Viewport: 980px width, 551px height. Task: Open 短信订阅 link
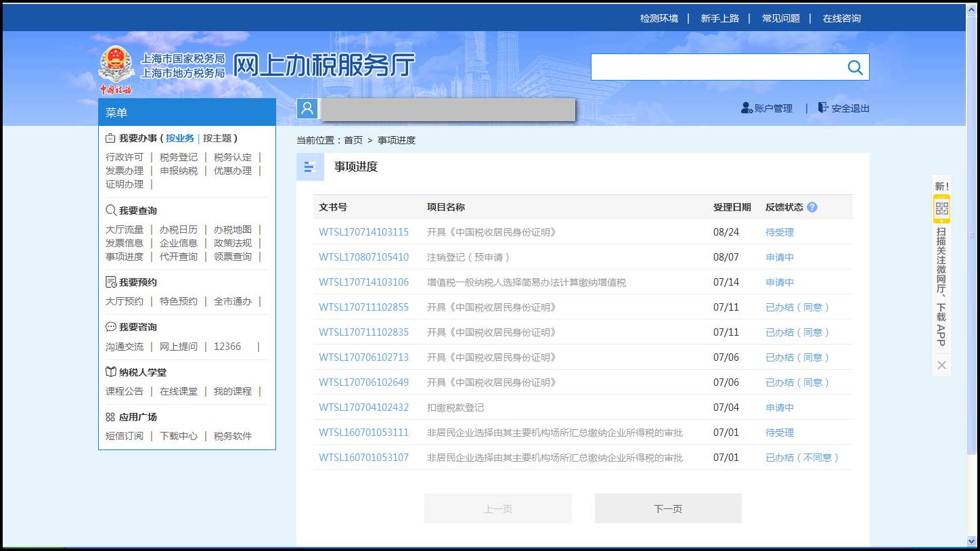[125, 436]
